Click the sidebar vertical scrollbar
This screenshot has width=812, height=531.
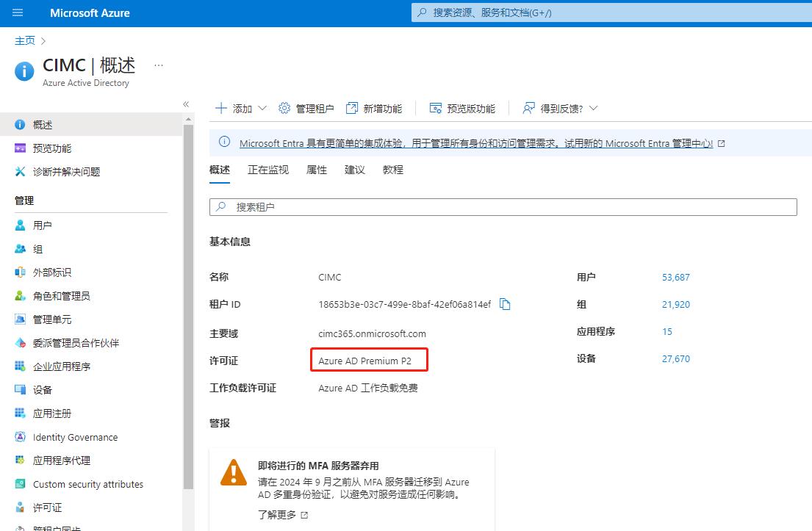coord(189,306)
